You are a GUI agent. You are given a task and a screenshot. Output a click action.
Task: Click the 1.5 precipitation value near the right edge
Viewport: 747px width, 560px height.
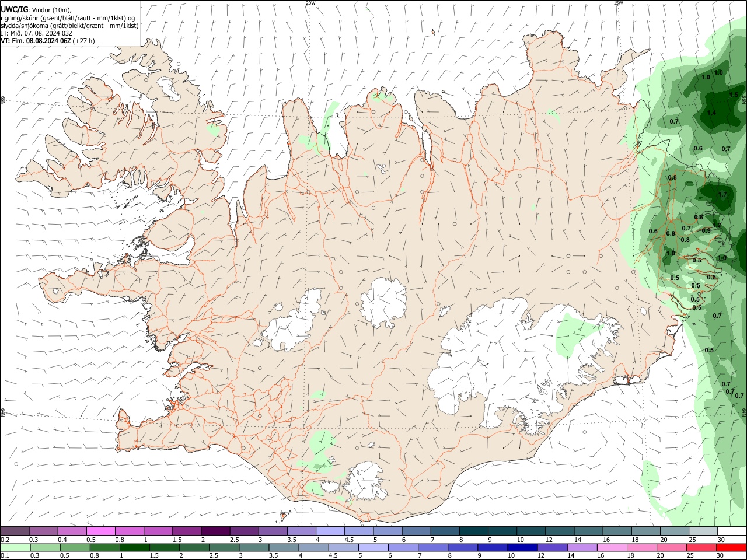pyautogui.click(x=734, y=94)
